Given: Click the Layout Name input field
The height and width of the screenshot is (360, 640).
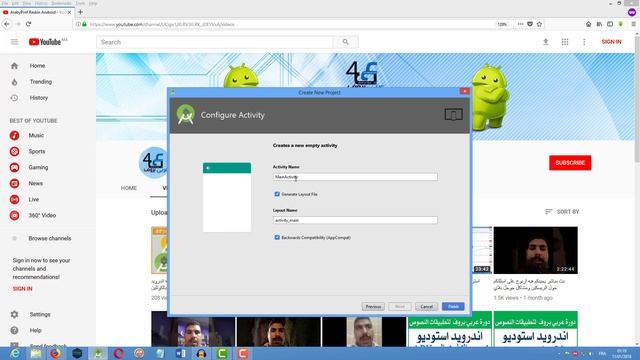Looking at the screenshot, I should [355, 220].
